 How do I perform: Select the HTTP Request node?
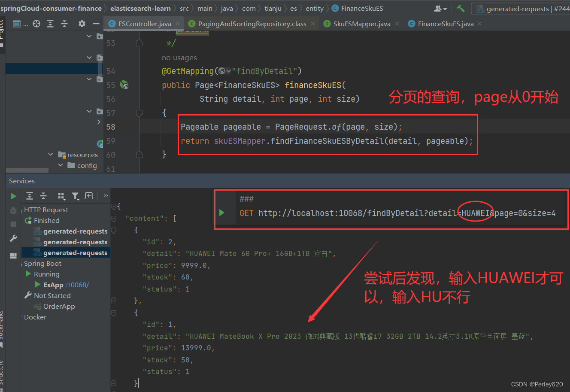pyautogui.click(x=46, y=210)
